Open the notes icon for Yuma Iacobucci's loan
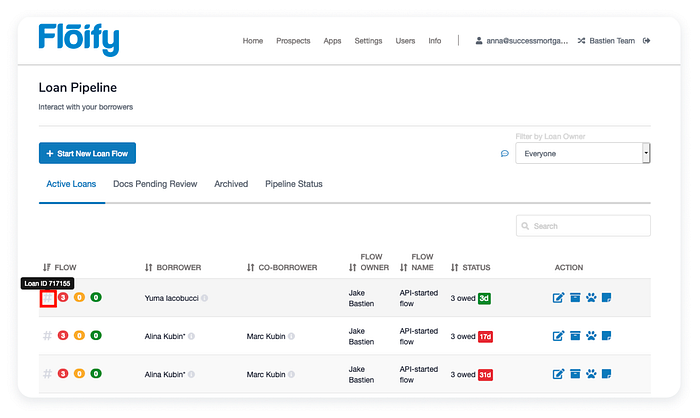 point(606,297)
